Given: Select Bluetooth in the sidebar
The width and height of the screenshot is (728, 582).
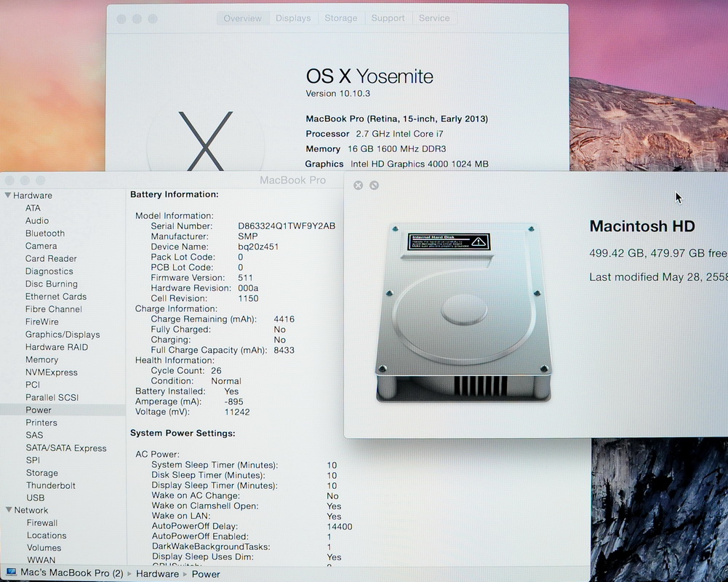Looking at the screenshot, I should [45, 234].
